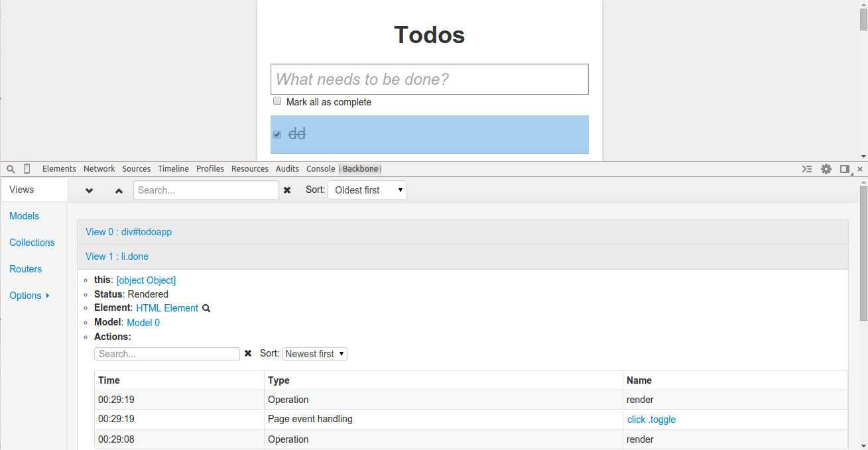Open the Console panel
Viewport: 868px width, 450px height.
click(321, 168)
